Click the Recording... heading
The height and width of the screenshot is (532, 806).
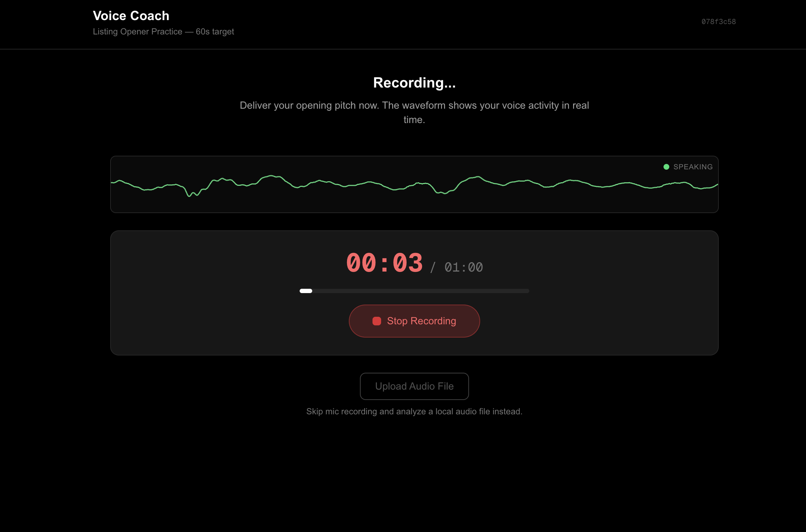tap(414, 83)
